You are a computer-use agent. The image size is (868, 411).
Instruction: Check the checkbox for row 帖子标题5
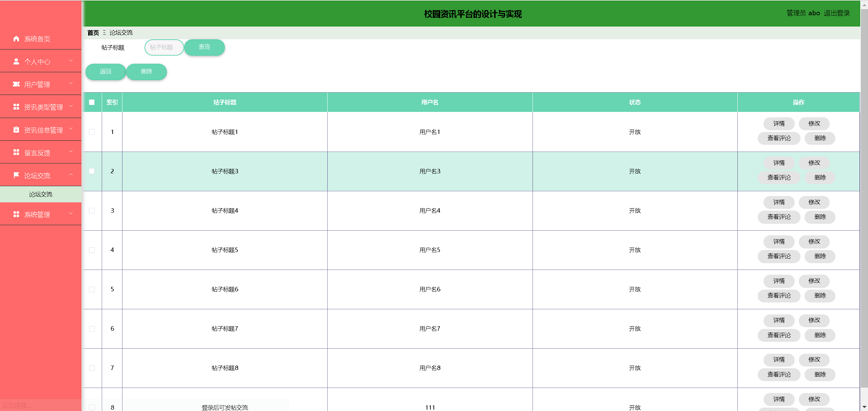[92, 250]
